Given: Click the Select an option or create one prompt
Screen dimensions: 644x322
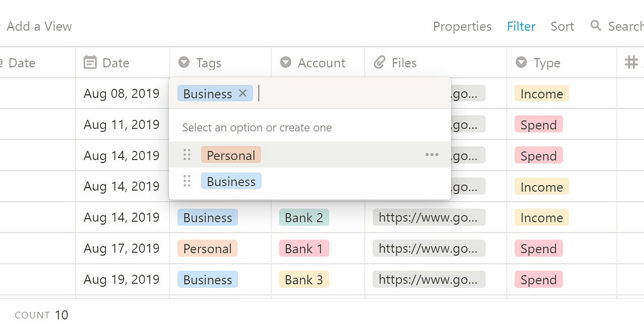Looking at the screenshot, I should pos(257,127).
